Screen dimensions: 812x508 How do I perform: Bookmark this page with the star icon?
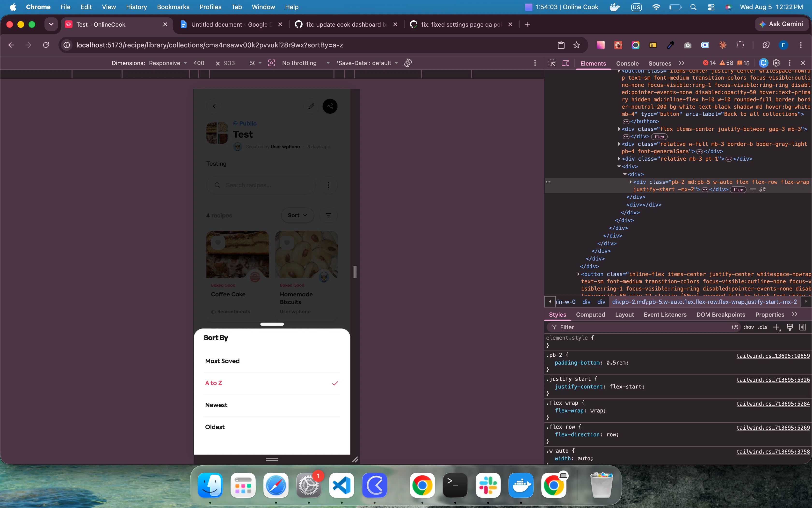click(576, 45)
